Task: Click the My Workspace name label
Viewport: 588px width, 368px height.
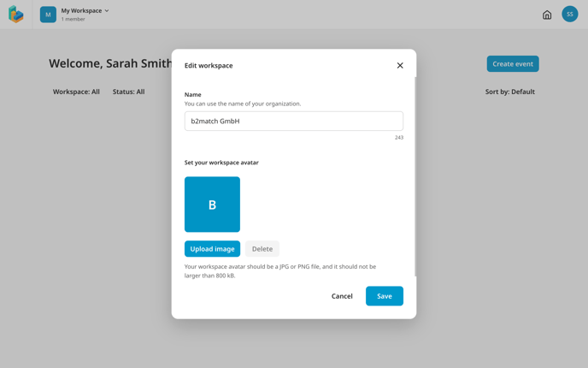Action: pos(81,10)
